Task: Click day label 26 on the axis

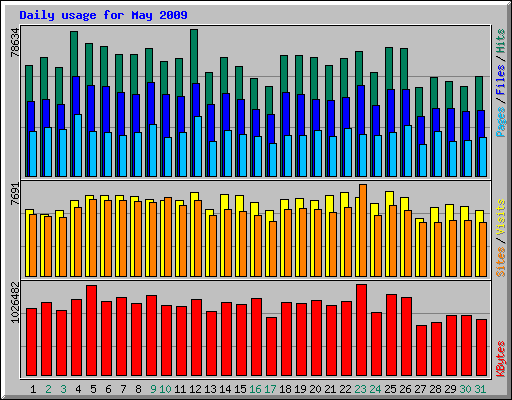Action: (x=405, y=389)
